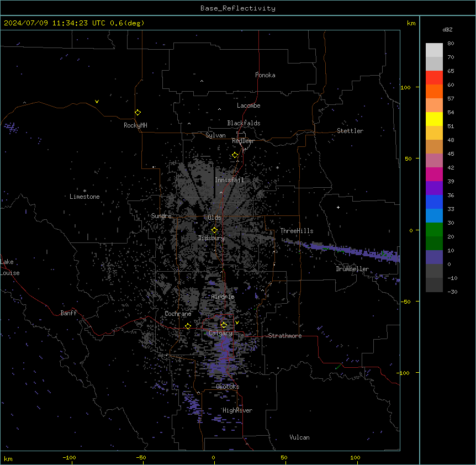The image size is (476, 465).
Task: Click yellow v marker right of Calgary diamond
Action: click(237, 323)
